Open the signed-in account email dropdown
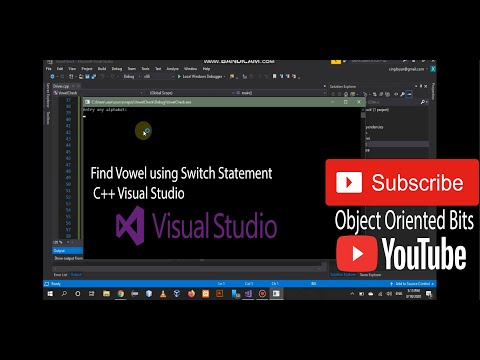480x360 pixels. click(x=408, y=69)
